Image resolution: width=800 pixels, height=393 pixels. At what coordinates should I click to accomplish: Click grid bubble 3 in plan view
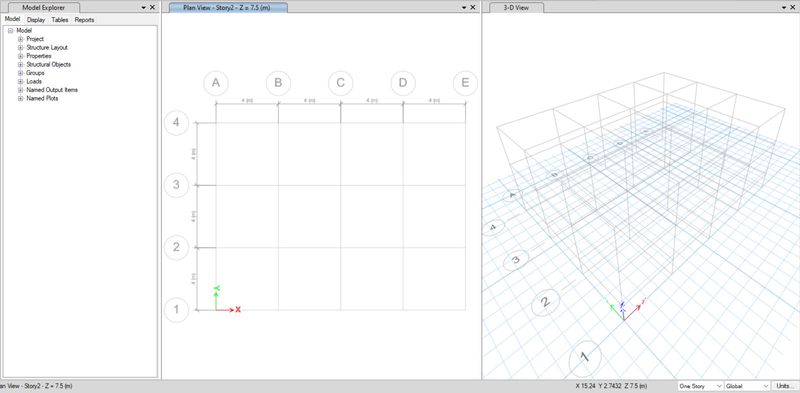click(177, 185)
